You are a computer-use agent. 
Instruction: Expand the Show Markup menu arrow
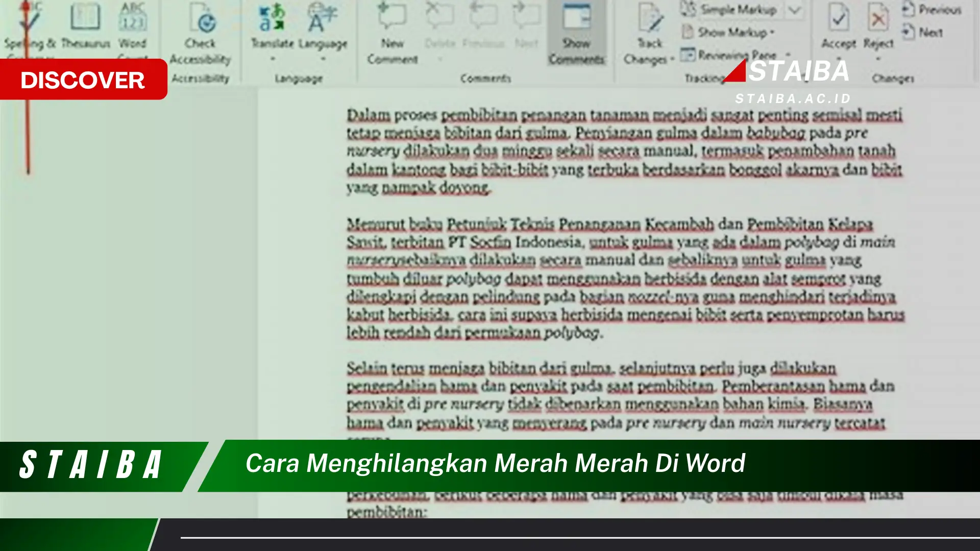(772, 33)
